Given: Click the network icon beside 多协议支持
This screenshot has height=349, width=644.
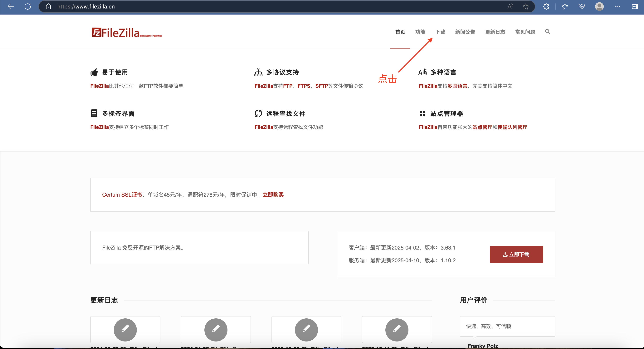Looking at the screenshot, I should (x=258, y=72).
